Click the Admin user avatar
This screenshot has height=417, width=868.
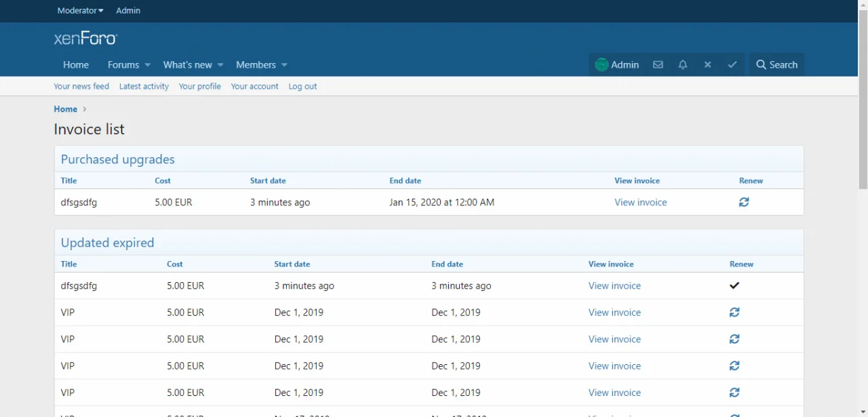(601, 65)
